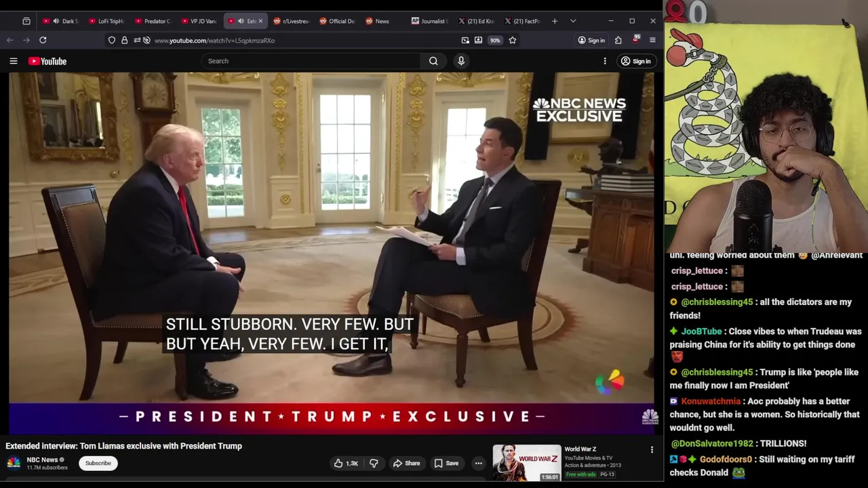Click the 11.7M subscribers text

point(47,468)
